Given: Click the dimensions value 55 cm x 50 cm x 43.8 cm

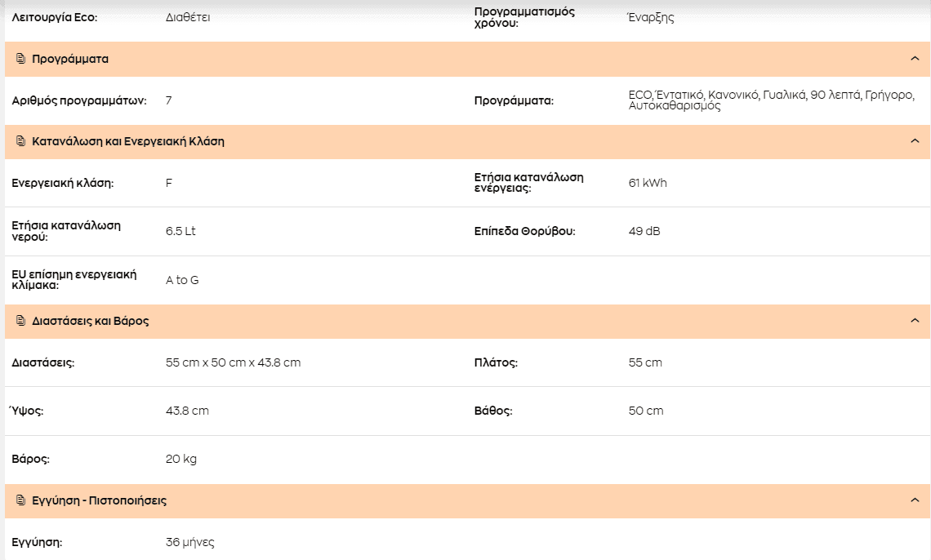Looking at the screenshot, I should [x=234, y=362].
